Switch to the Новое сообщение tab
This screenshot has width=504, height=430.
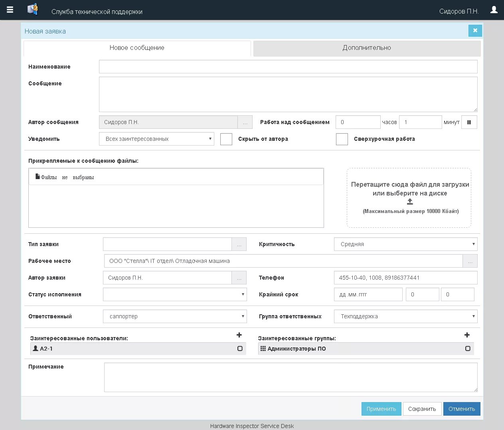pos(137,48)
